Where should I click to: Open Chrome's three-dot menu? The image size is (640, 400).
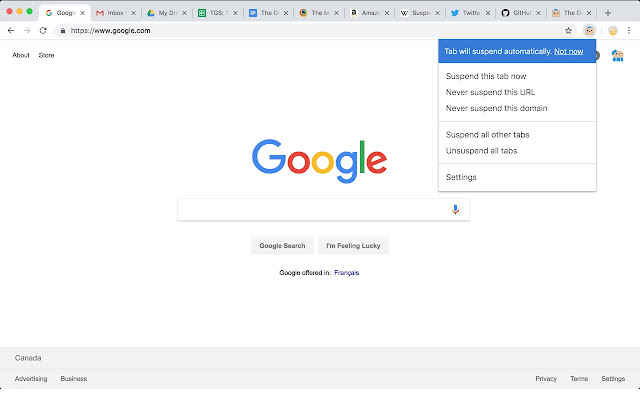click(x=629, y=31)
